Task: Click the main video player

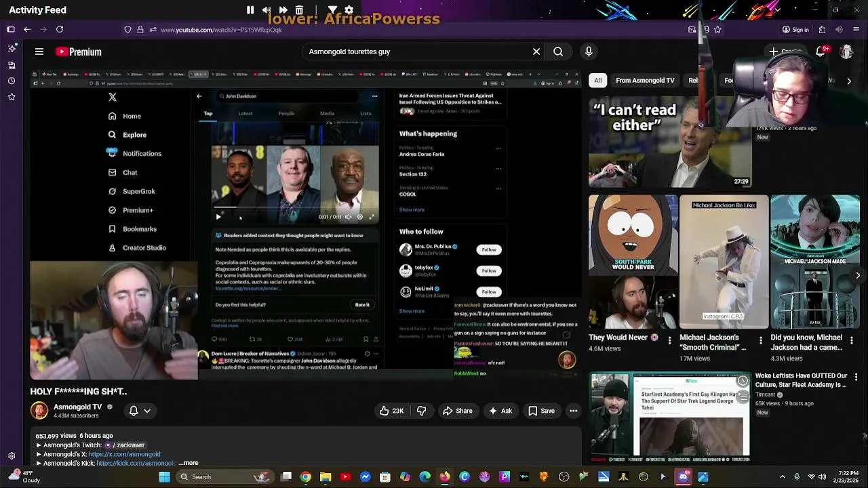Action: 305,226
